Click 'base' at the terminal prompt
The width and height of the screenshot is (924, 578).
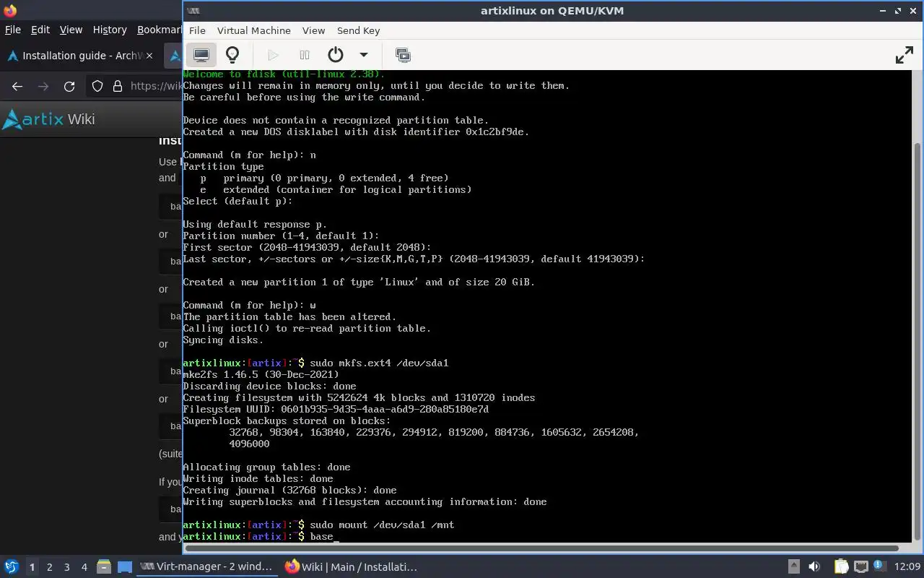[321, 536]
